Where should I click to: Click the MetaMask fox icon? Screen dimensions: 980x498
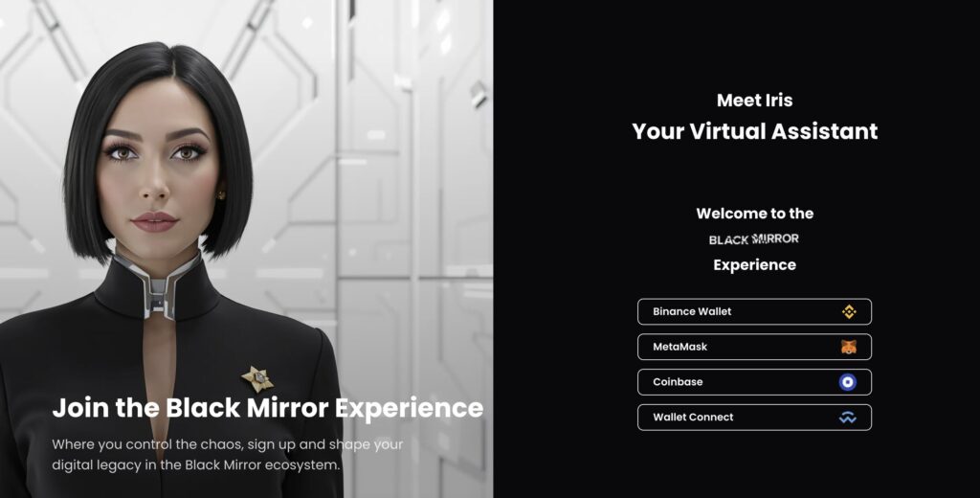coord(848,347)
